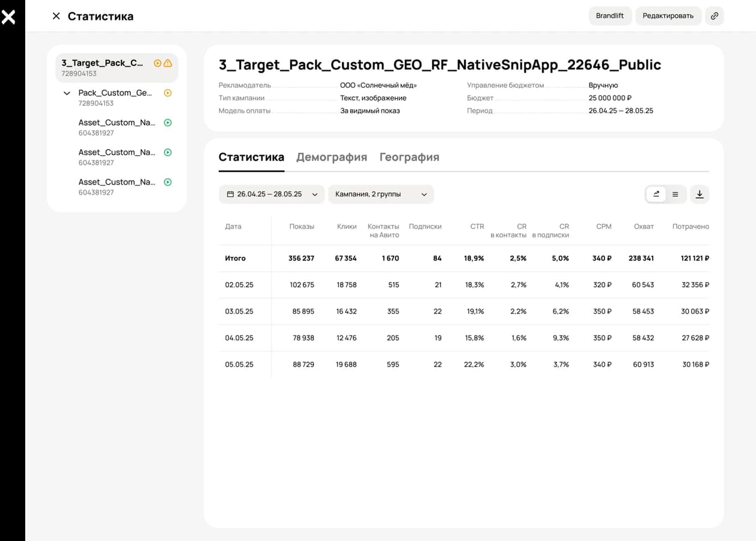This screenshot has height=541, width=756.
Task: Switch to the chart view icon
Action: pyautogui.click(x=656, y=194)
